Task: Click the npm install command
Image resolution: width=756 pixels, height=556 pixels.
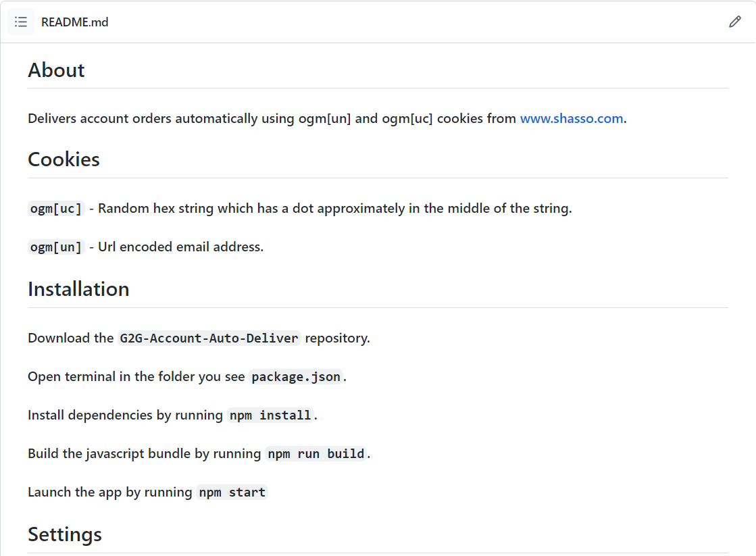Action: [x=270, y=415]
